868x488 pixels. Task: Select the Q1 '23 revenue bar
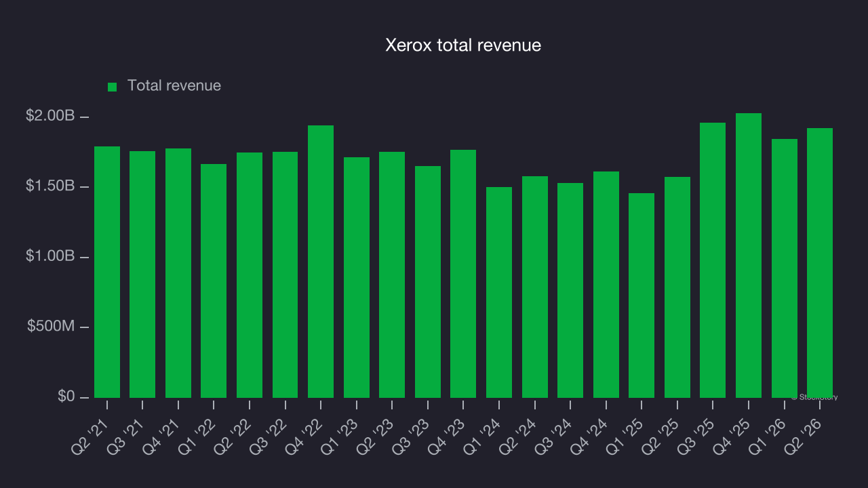[x=357, y=277]
